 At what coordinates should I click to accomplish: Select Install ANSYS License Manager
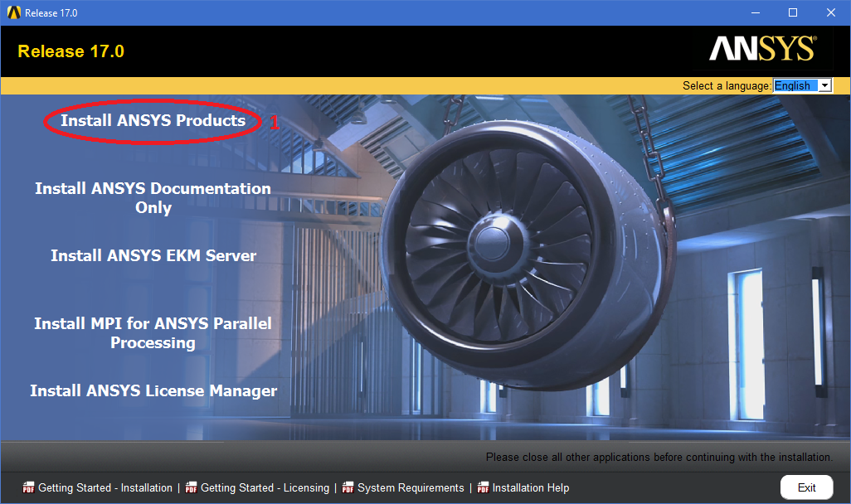pyautogui.click(x=153, y=390)
